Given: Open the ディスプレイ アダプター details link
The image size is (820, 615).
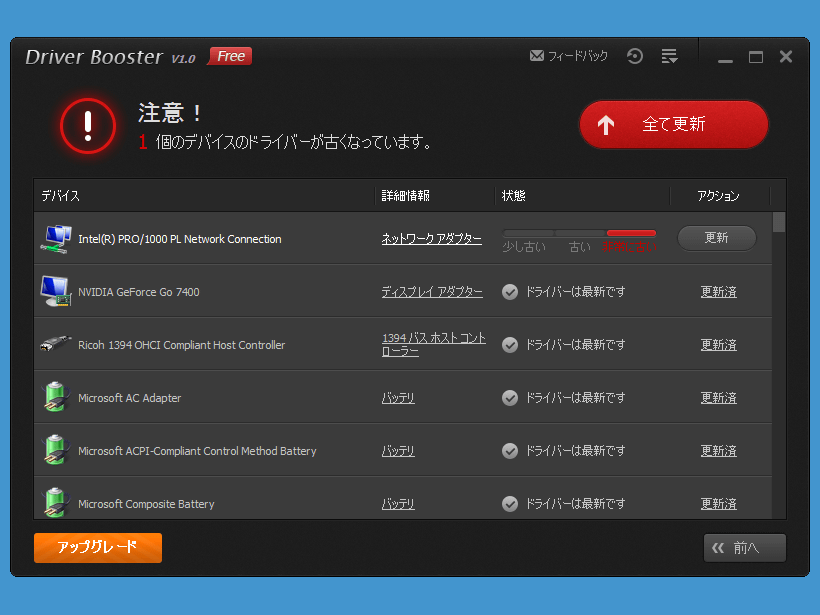Looking at the screenshot, I should (x=432, y=292).
